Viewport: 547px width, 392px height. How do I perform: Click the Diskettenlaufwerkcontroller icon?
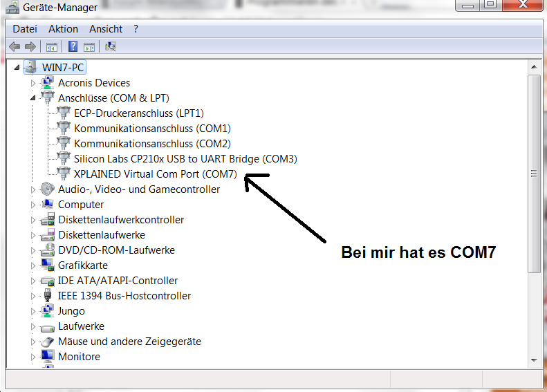pos(48,219)
